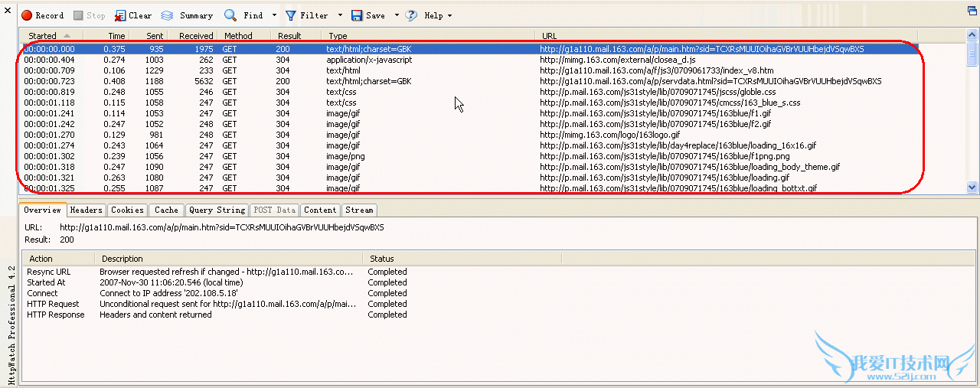Open the Summary view icon
Viewport: 980px width, 388px height.
pyautogui.click(x=167, y=15)
